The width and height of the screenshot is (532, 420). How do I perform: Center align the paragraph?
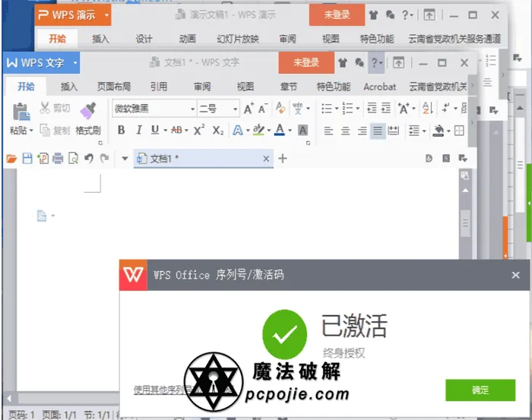345,131
